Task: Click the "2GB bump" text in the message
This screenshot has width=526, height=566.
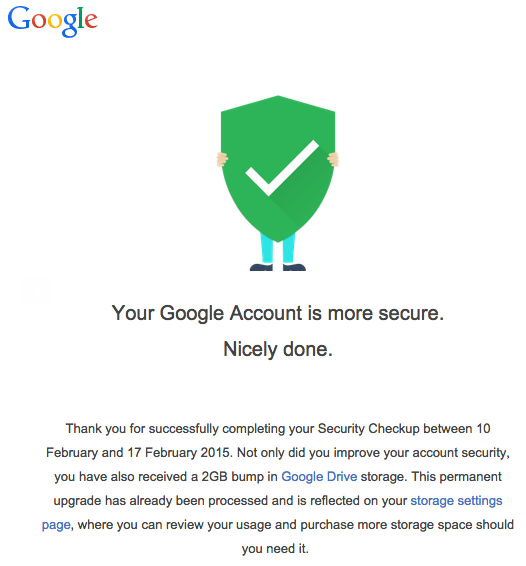Action: (x=232, y=476)
